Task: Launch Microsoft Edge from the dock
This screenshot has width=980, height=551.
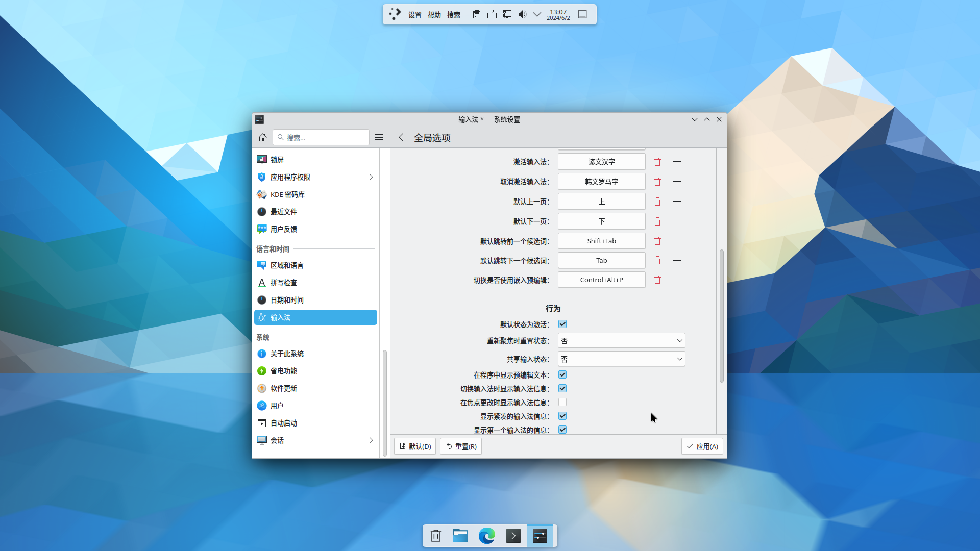Action: 486,536
